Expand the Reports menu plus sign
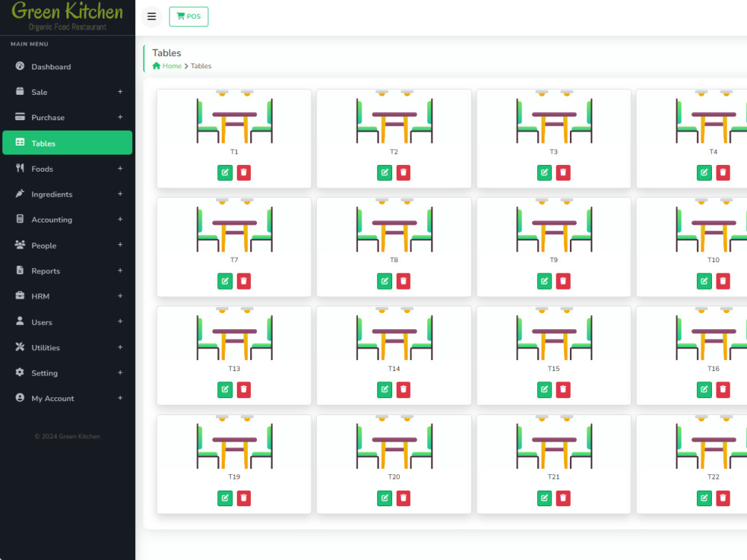Screen dimensions: 747x560 click(120, 270)
